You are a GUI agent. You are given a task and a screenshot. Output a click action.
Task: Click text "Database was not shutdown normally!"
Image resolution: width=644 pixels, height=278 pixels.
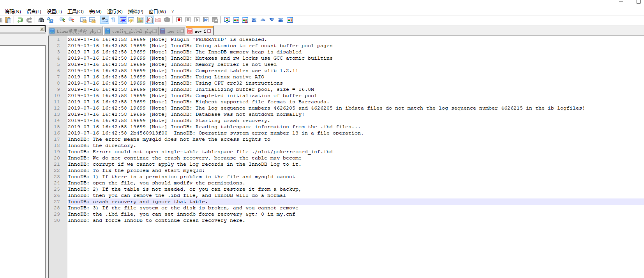[x=250, y=114]
